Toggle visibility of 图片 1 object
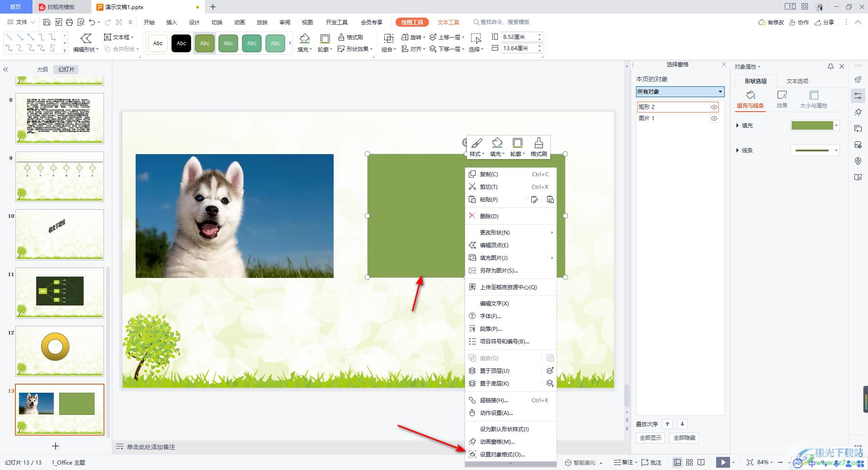This screenshot has height=470, width=868. point(714,118)
